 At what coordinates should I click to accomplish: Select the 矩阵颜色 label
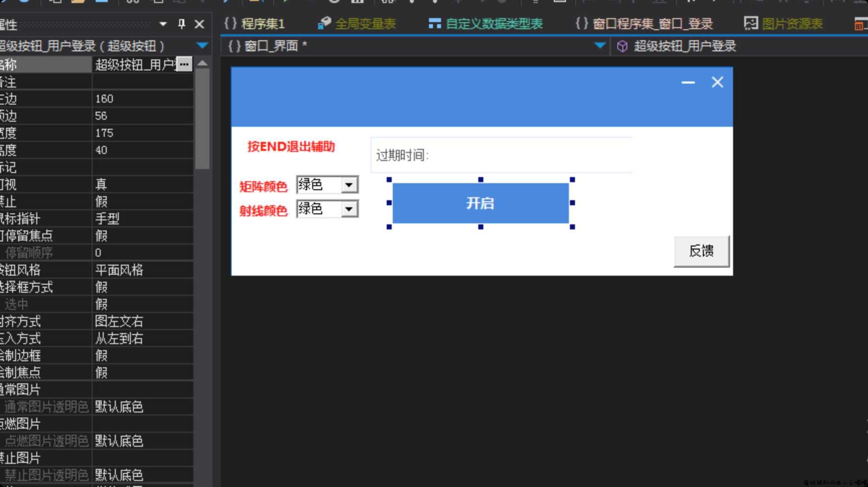[x=263, y=187]
